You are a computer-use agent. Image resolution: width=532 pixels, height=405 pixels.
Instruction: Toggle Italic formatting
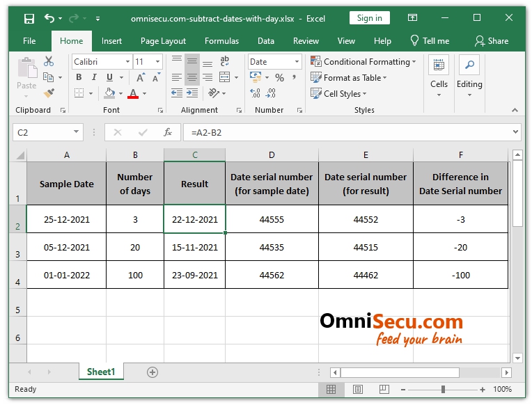94,77
